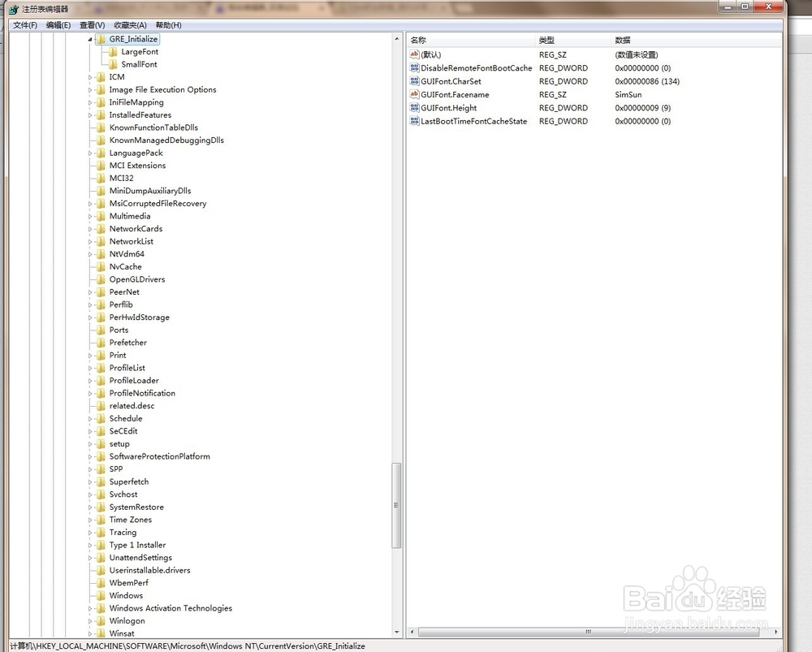Click the NvCache folder icon
This screenshot has width=812, height=652.
coord(101,266)
